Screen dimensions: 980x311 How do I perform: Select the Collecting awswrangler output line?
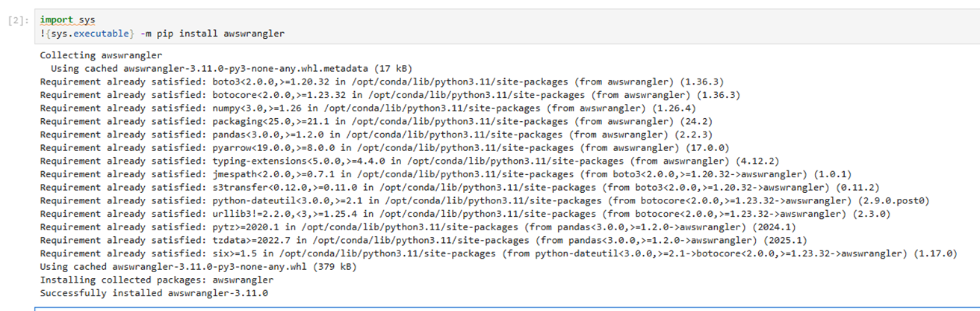(101, 55)
